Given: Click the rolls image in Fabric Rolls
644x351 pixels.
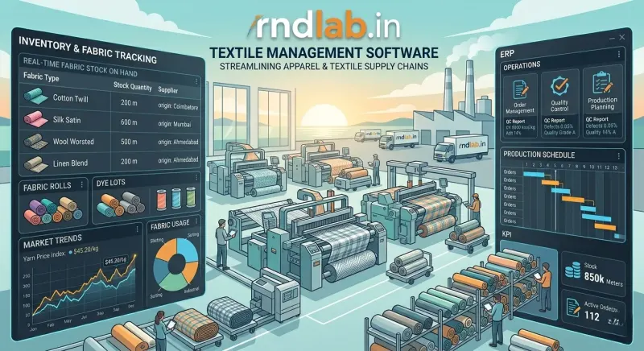Looking at the screenshot, I should pos(53,210).
